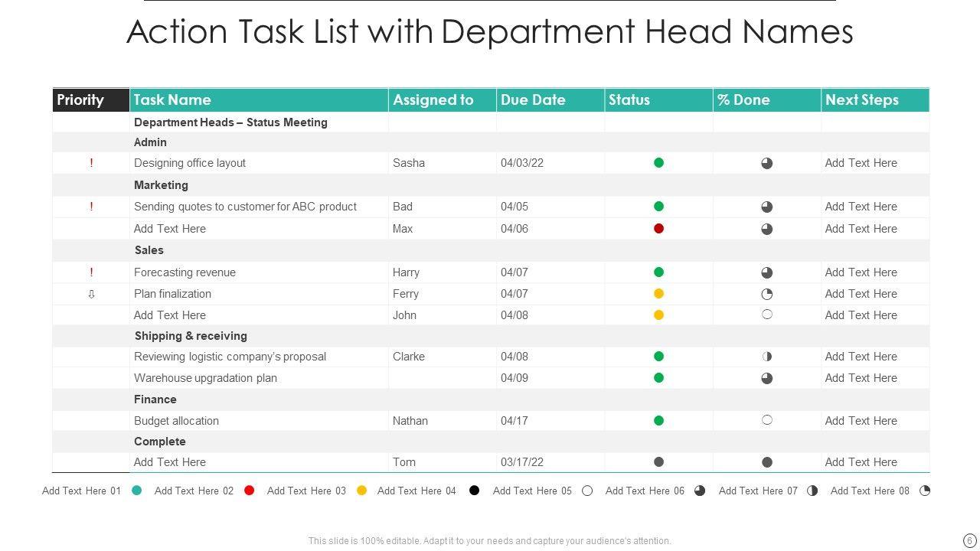Click the solid gray % Done circle in Tom's row
Screen dimensions: 980x551
tap(766, 462)
